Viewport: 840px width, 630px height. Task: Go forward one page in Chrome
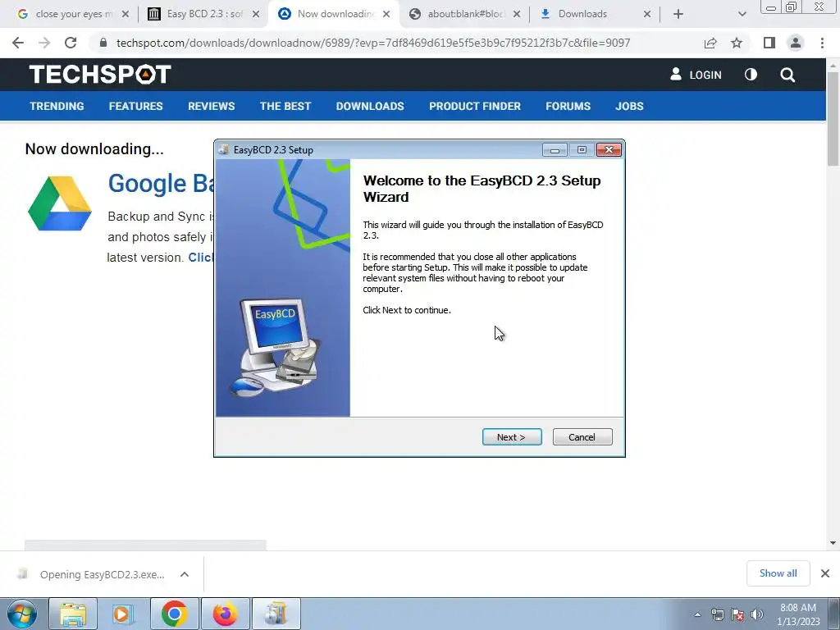44,43
